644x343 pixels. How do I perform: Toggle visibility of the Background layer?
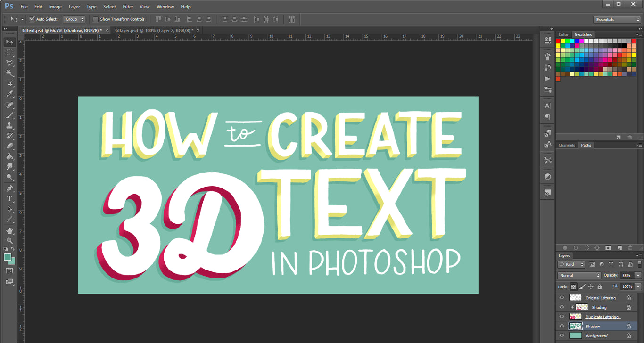[x=561, y=335]
